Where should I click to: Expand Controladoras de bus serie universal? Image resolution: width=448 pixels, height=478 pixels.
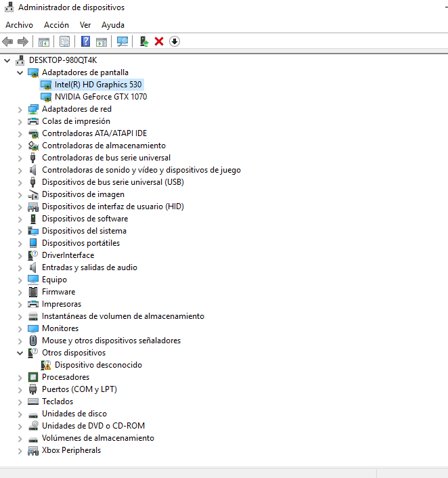pos(20,158)
